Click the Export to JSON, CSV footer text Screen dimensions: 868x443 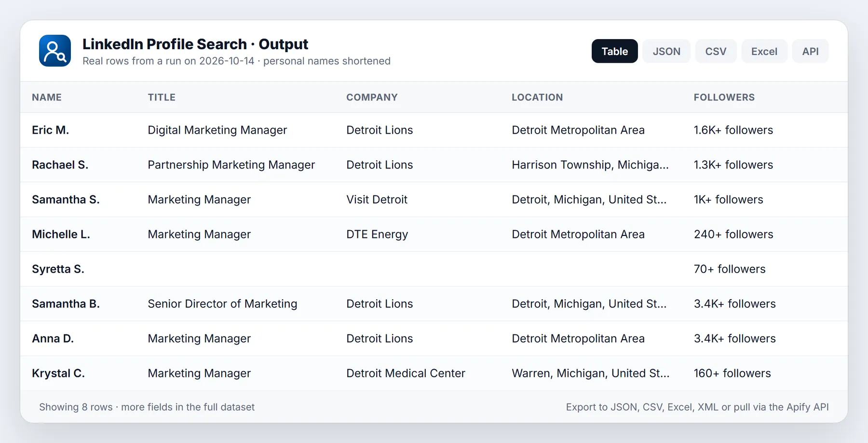tap(697, 407)
